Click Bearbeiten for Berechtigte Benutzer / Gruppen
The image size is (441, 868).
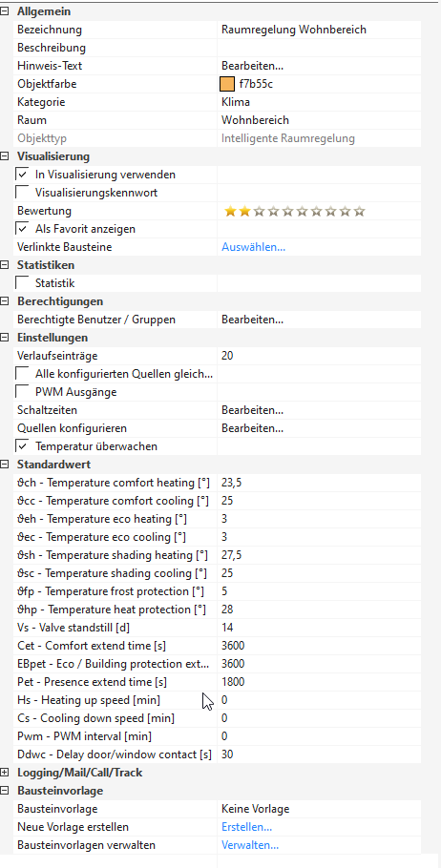click(x=253, y=320)
